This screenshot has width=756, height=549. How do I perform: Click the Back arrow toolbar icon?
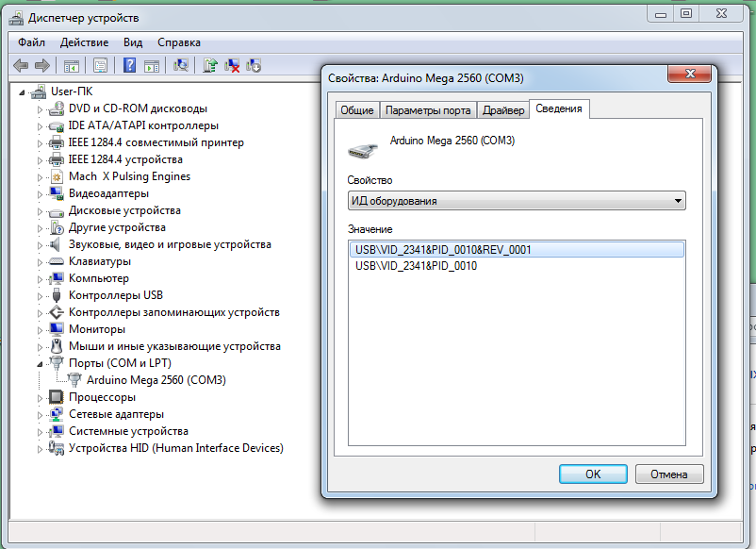pos(21,65)
